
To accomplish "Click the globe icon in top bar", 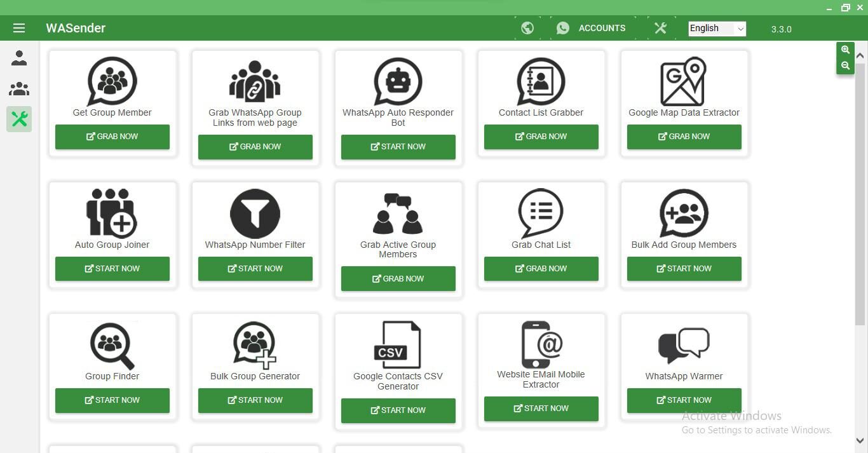I will (527, 28).
